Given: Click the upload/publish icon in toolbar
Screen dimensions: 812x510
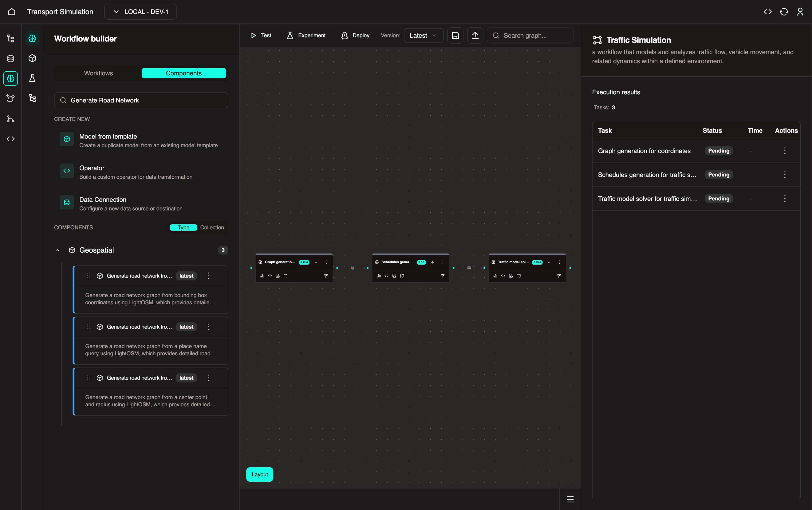Looking at the screenshot, I should click(x=475, y=35).
